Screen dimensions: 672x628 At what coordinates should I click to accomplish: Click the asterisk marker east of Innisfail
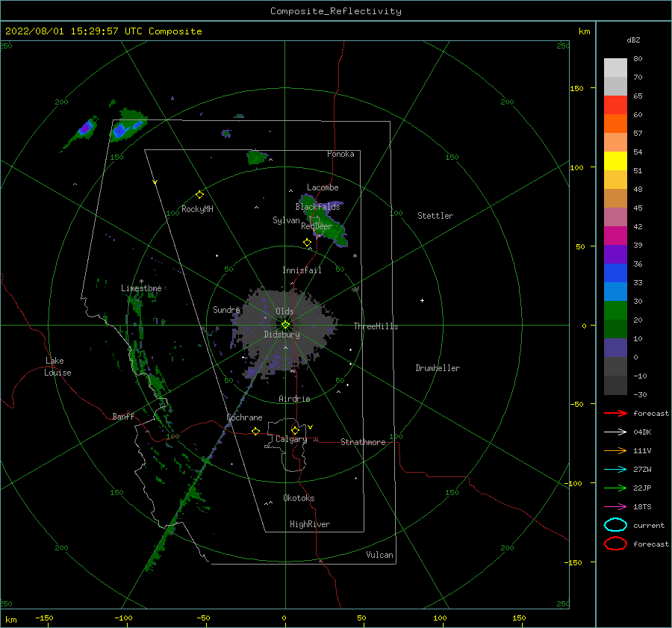point(355,256)
